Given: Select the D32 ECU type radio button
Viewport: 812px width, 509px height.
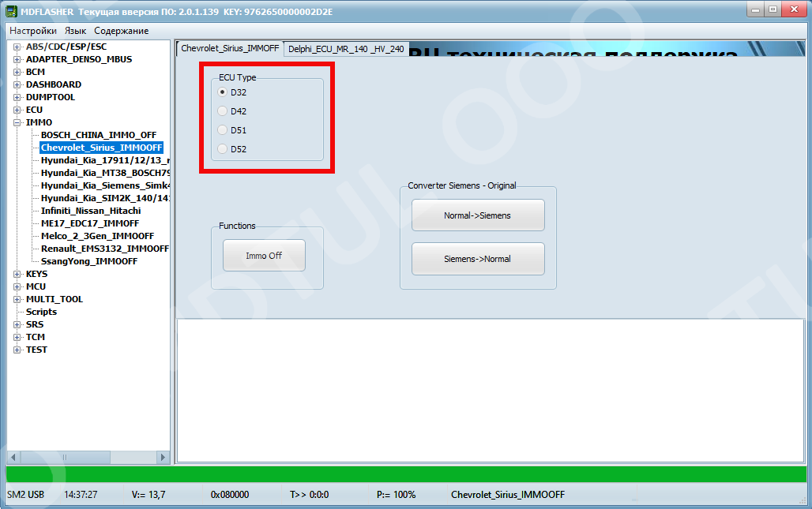Looking at the screenshot, I should click(x=223, y=92).
